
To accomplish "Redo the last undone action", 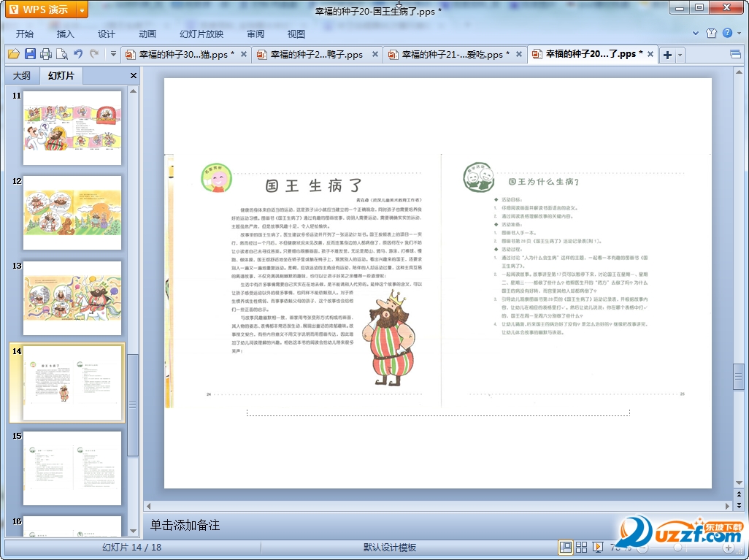I will coord(95,54).
